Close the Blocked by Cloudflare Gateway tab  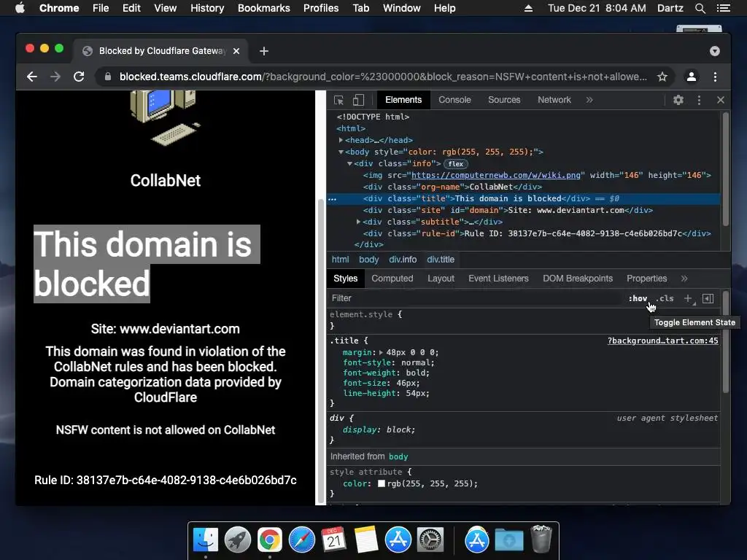[236, 51]
